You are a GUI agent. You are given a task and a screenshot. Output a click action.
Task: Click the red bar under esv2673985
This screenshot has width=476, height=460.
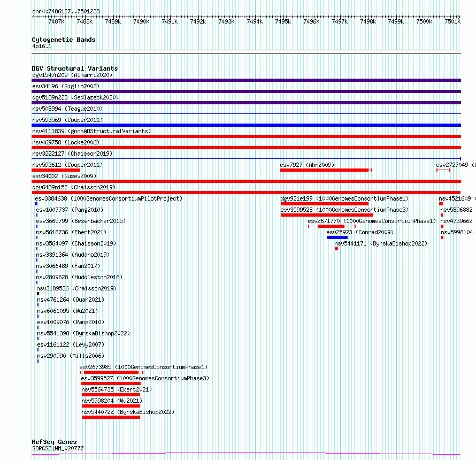(111, 372)
